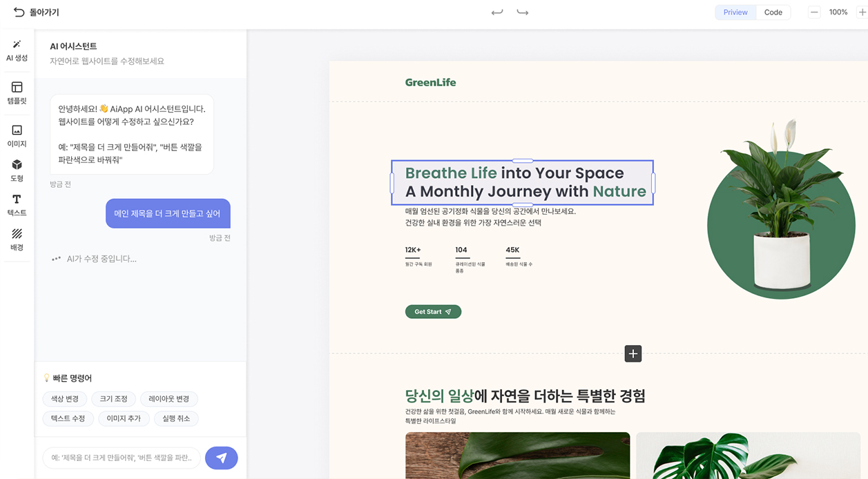The width and height of the screenshot is (868, 479).
Task: Decrease zoom with minus button
Action: coord(814,12)
